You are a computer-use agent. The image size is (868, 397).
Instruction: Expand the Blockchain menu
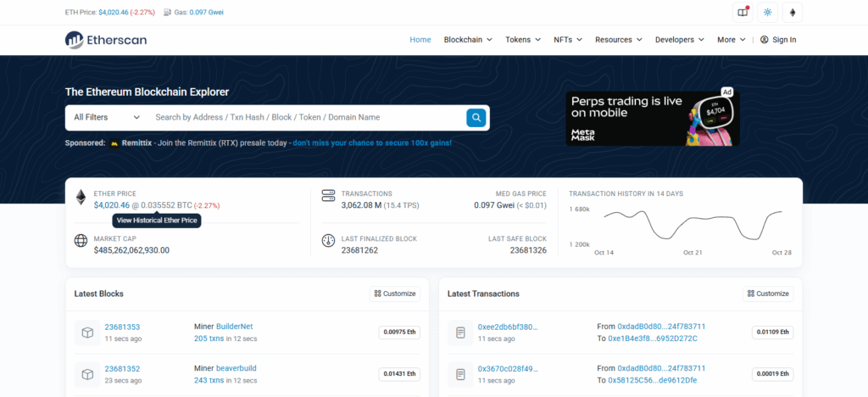(x=469, y=40)
